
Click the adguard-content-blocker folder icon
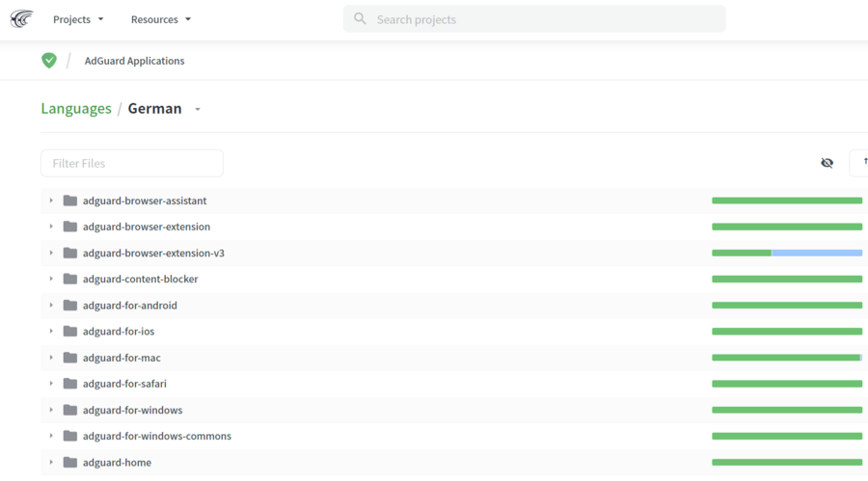point(69,279)
